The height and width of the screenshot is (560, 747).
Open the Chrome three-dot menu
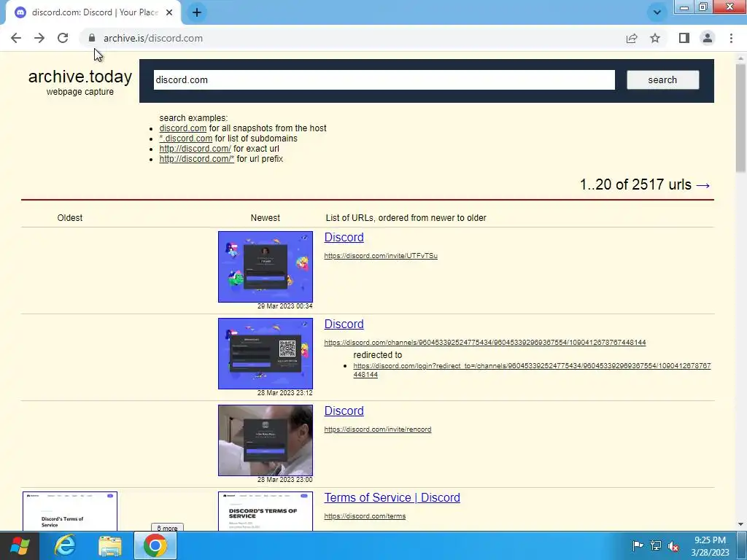point(731,38)
